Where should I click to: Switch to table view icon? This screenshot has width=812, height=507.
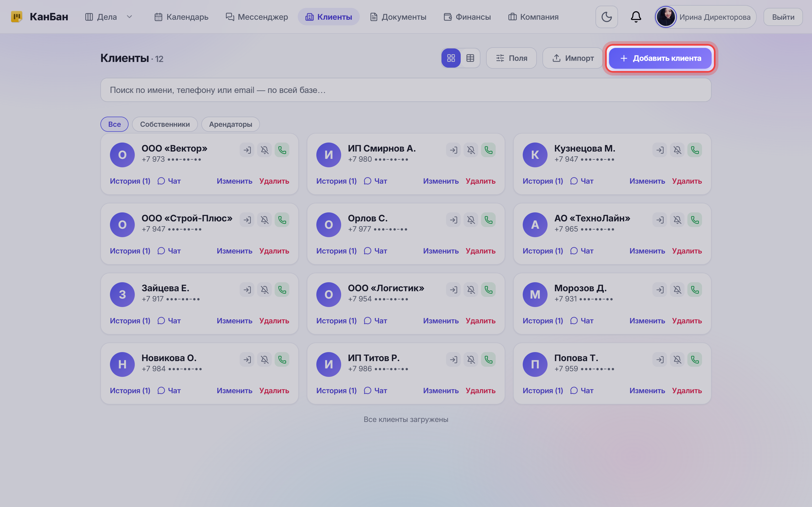coord(470,58)
